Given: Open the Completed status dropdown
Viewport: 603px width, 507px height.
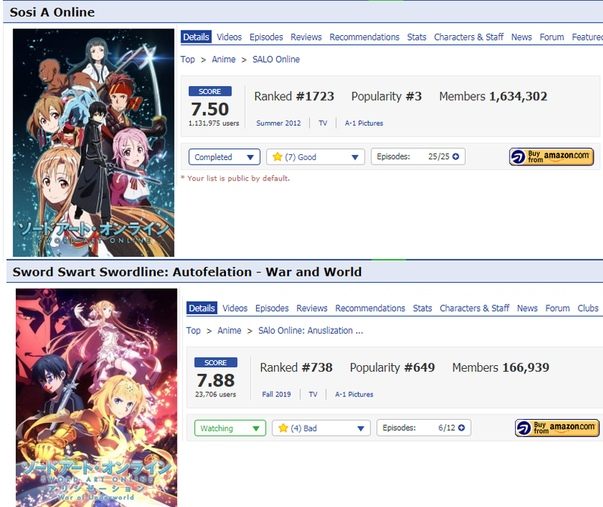Looking at the screenshot, I should coord(224,157).
